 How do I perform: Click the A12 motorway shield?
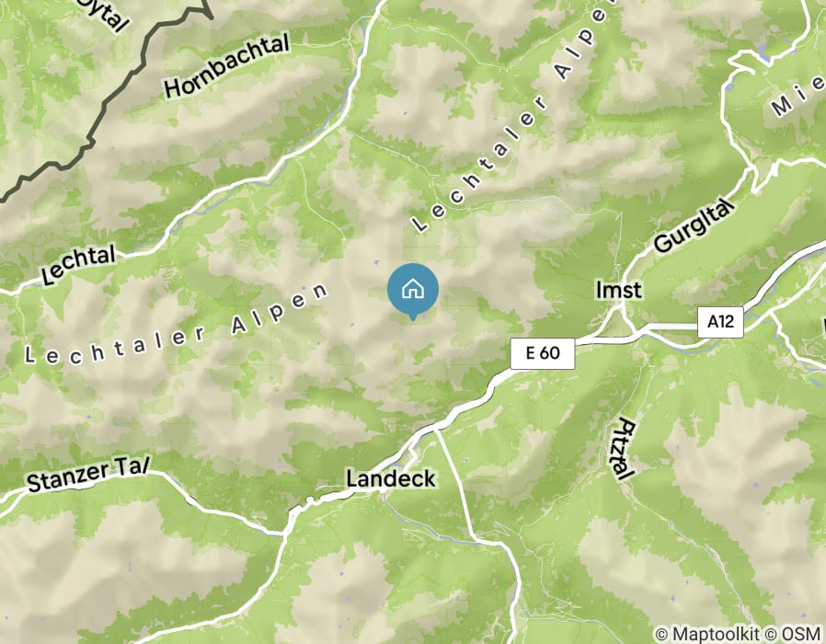[x=720, y=321]
